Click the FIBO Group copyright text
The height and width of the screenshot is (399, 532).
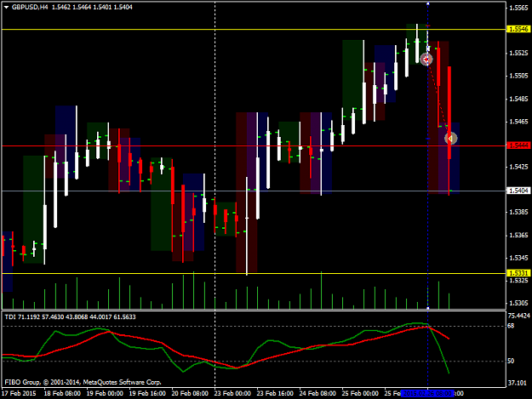pyautogui.click(x=83, y=382)
